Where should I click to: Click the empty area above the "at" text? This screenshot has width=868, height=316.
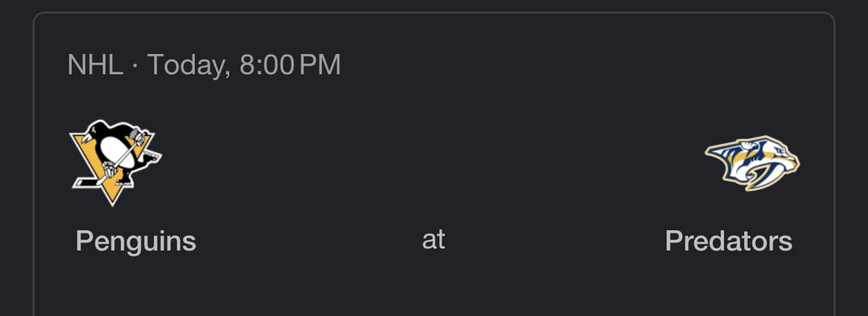(x=433, y=162)
